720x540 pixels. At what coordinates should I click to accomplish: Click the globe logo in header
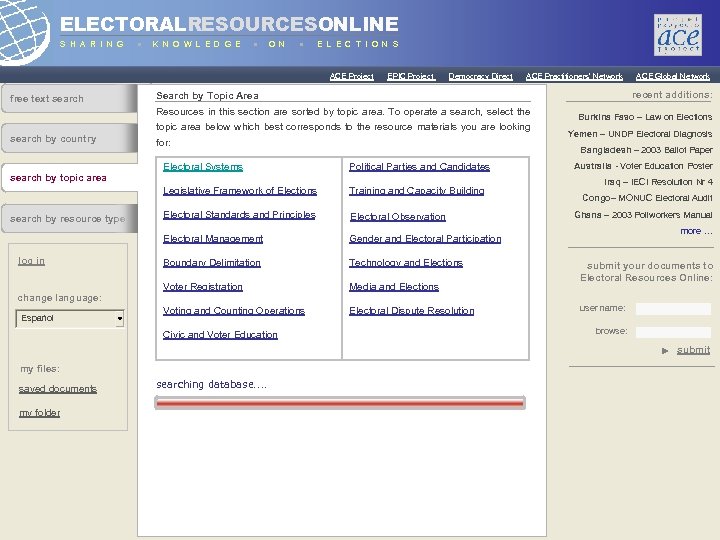(25, 31)
